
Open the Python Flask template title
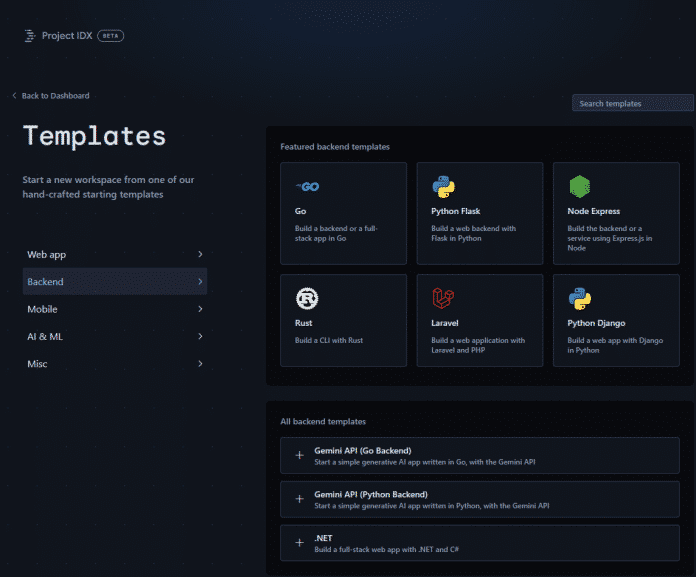(x=455, y=211)
